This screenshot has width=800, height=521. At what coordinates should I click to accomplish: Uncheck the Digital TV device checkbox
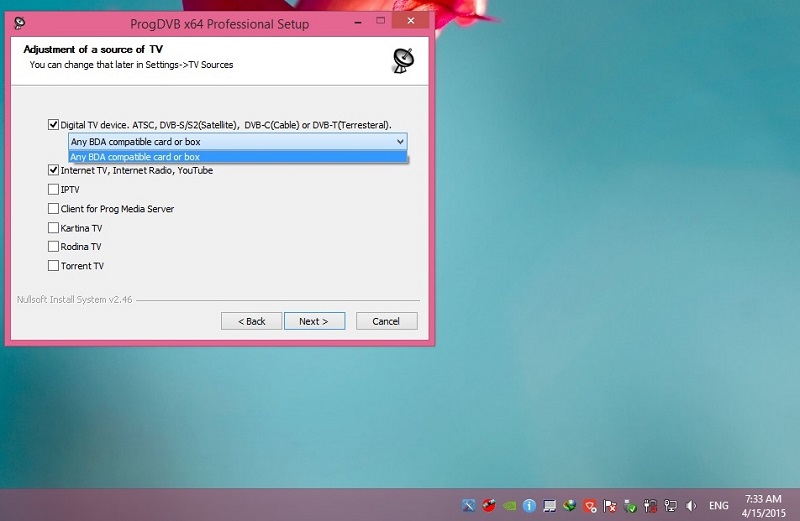click(53, 125)
